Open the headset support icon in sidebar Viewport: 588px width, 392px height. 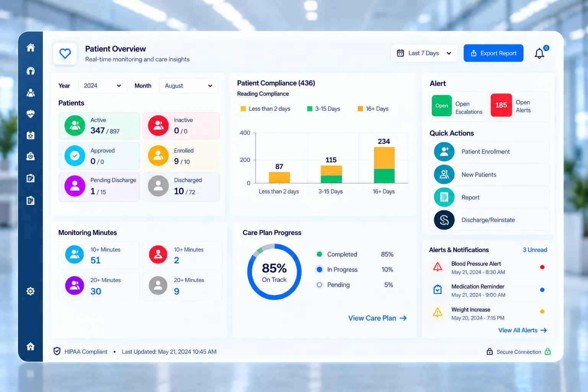(x=31, y=71)
